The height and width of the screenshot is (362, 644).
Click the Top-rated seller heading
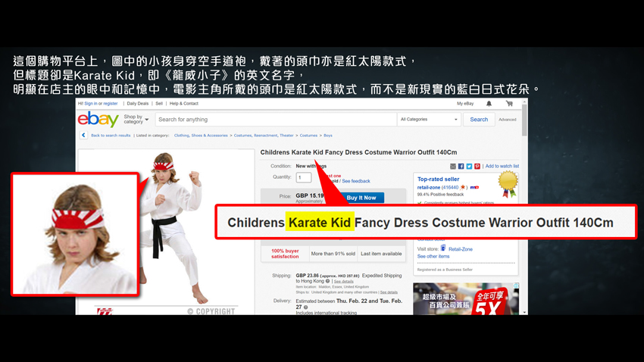438,179
